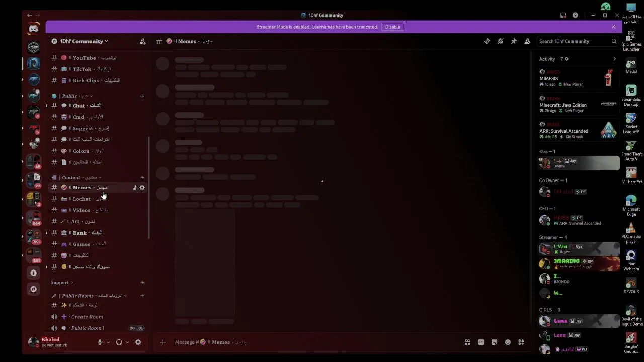Toggle channel notification settings bell icon
644x362 pixels.
[500, 41]
